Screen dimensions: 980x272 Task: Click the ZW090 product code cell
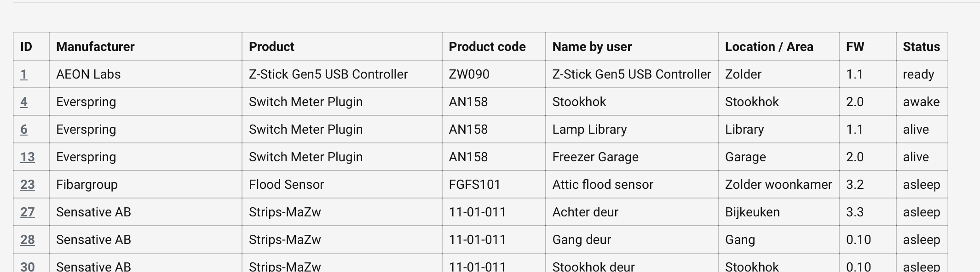[469, 74]
